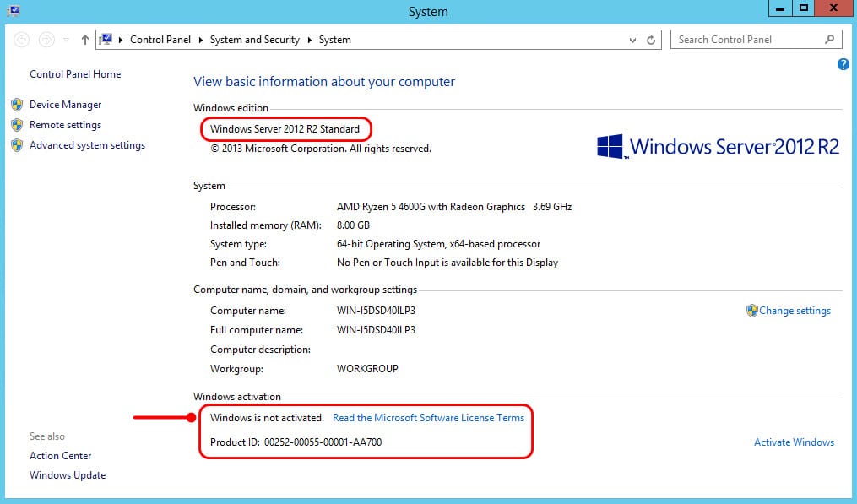Click the Forward navigation arrow

pyautogui.click(x=46, y=40)
